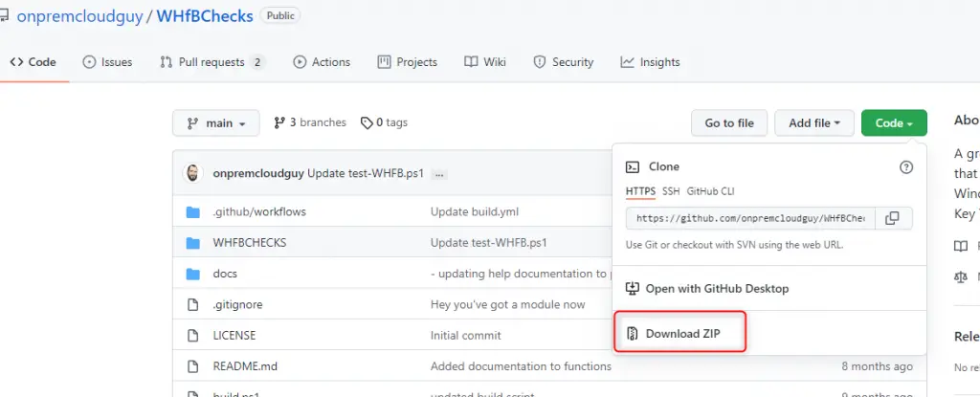Viewport: 980px width, 397px height.
Task: Click the .github/workflows folder icon
Action: click(x=193, y=212)
